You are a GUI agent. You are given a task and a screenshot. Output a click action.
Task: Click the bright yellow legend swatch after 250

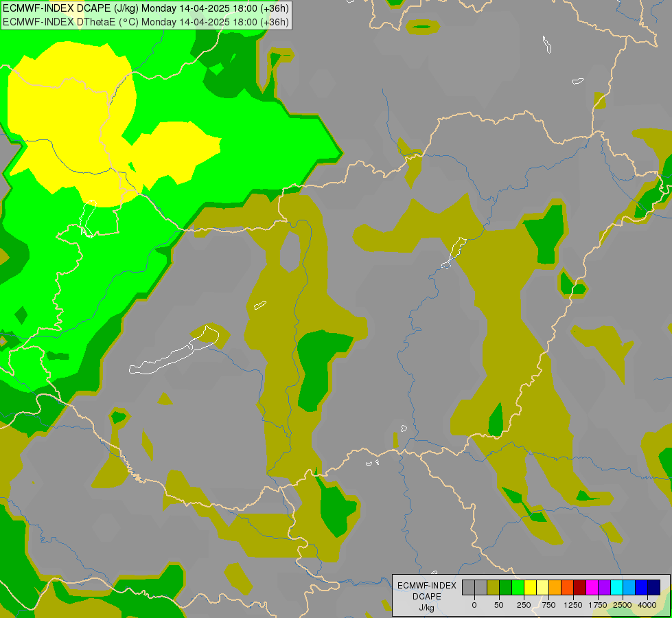pyautogui.click(x=530, y=587)
